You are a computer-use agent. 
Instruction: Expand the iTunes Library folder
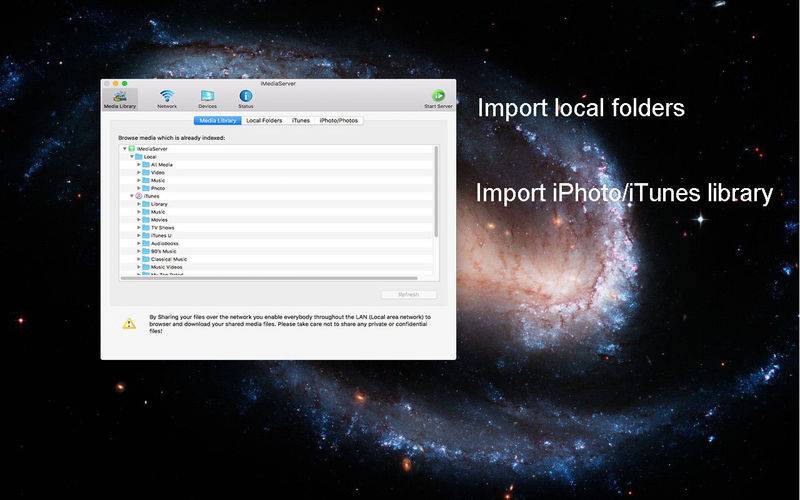click(x=138, y=204)
